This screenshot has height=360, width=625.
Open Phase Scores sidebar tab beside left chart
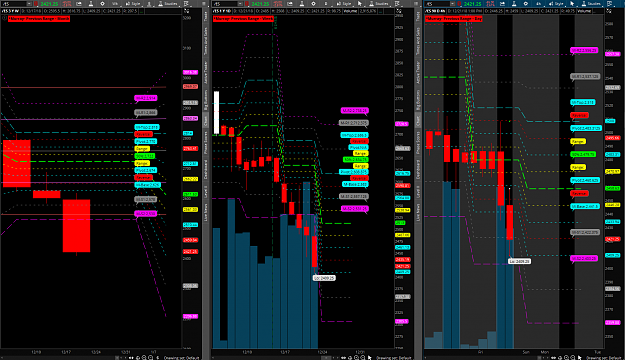[206, 142]
